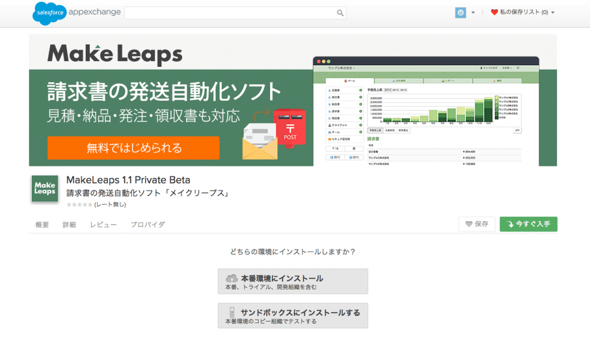Click the test tube icon on sandbox install
590x364 pixels.
[232, 312]
